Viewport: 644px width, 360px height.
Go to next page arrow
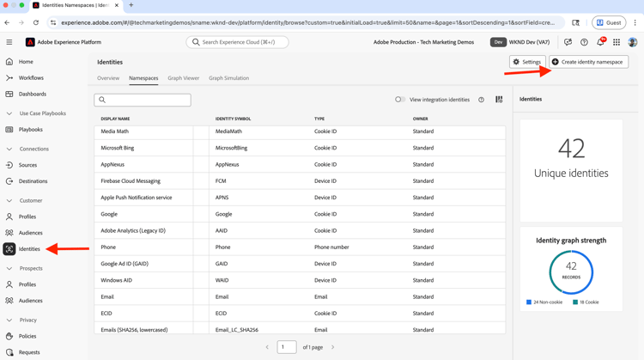(x=332, y=347)
